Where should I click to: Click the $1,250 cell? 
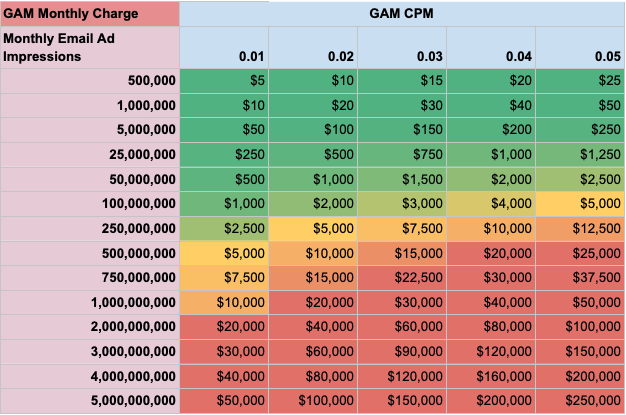coord(580,154)
